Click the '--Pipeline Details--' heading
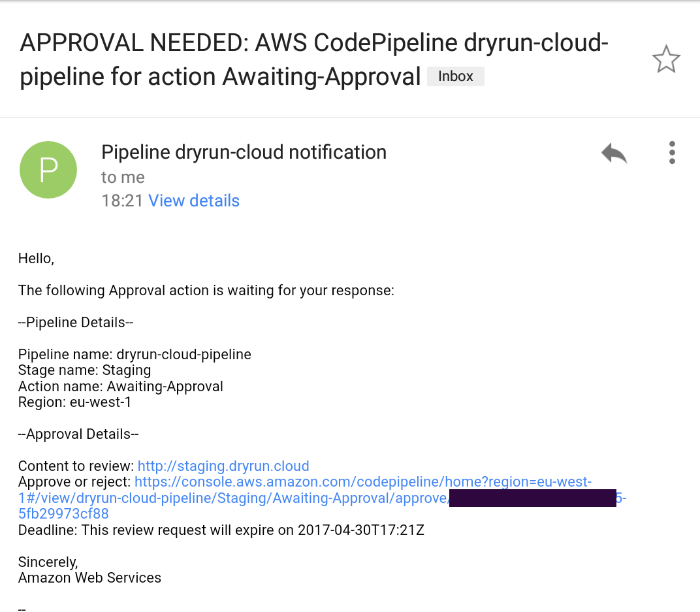 (76, 322)
